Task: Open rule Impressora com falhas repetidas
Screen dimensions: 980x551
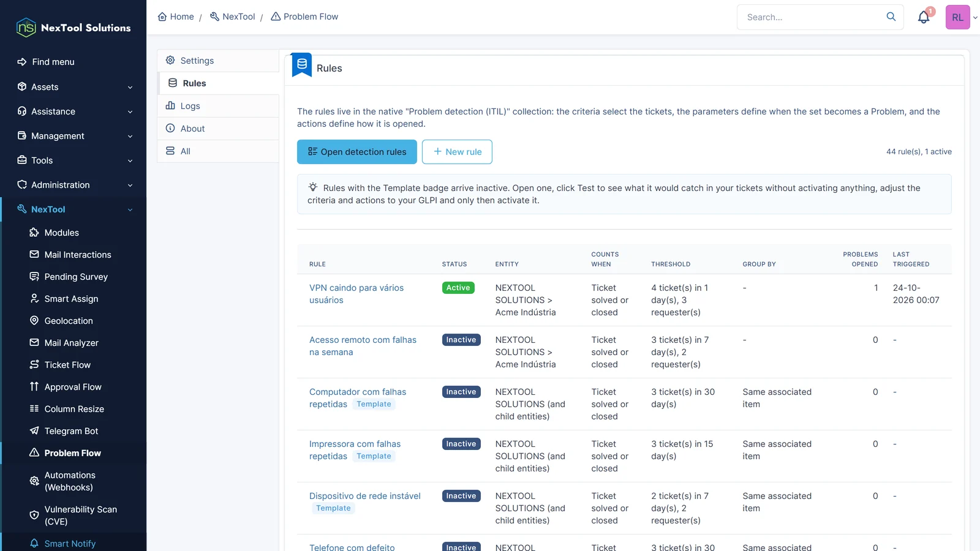Action: point(355,450)
